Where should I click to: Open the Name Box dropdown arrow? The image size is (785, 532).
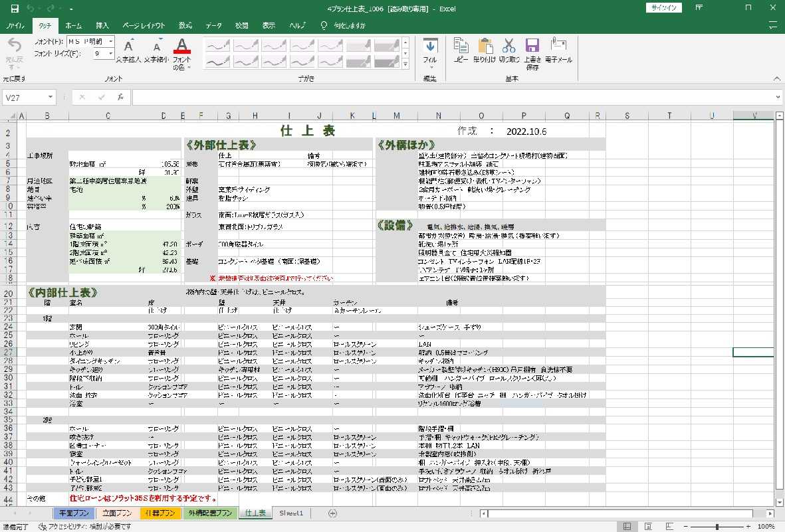pyautogui.click(x=51, y=97)
